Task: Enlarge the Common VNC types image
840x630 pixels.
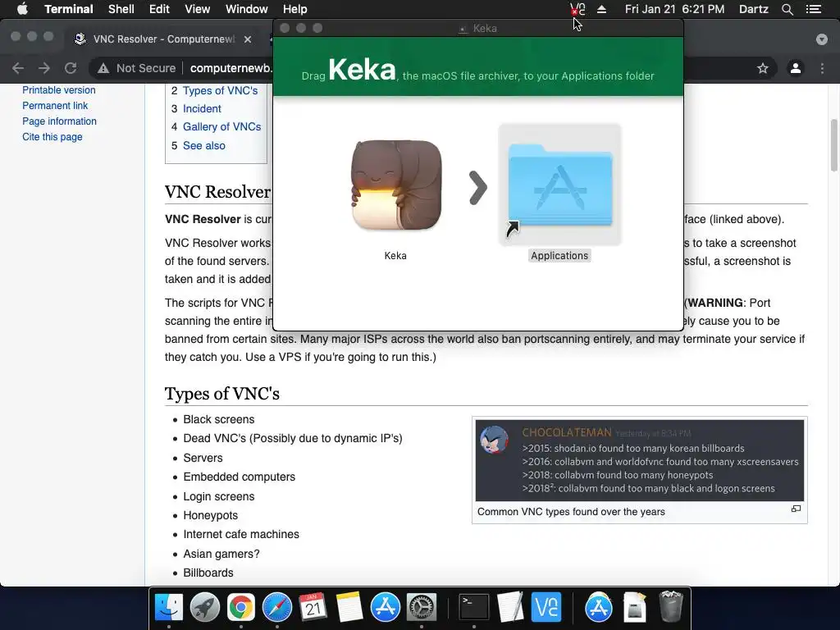Action: coord(796,509)
